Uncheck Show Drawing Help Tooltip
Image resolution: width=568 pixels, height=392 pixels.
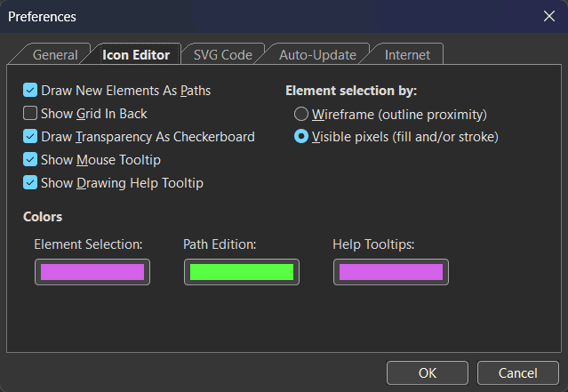pyautogui.click(x=30, y=183)
